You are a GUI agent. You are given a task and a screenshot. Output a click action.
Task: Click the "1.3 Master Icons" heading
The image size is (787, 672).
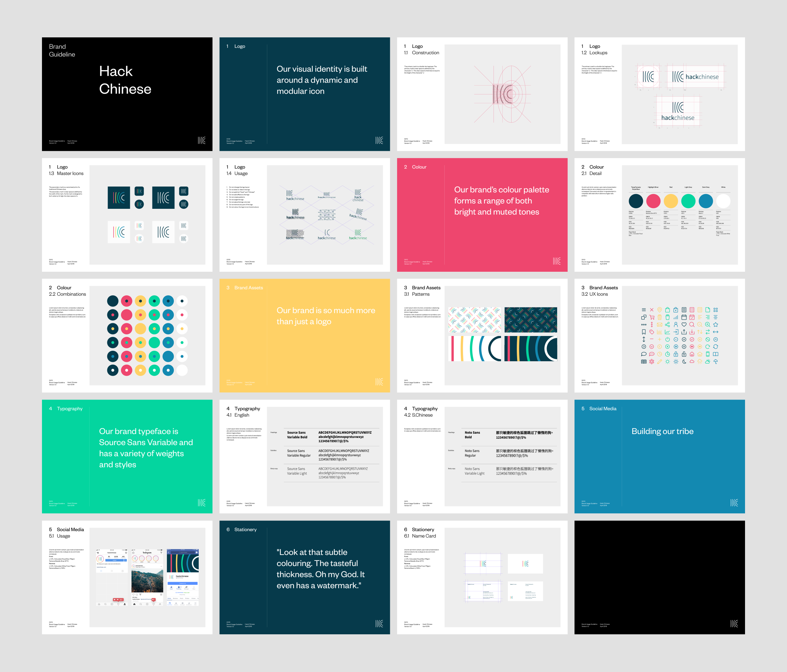coord(66,173)
